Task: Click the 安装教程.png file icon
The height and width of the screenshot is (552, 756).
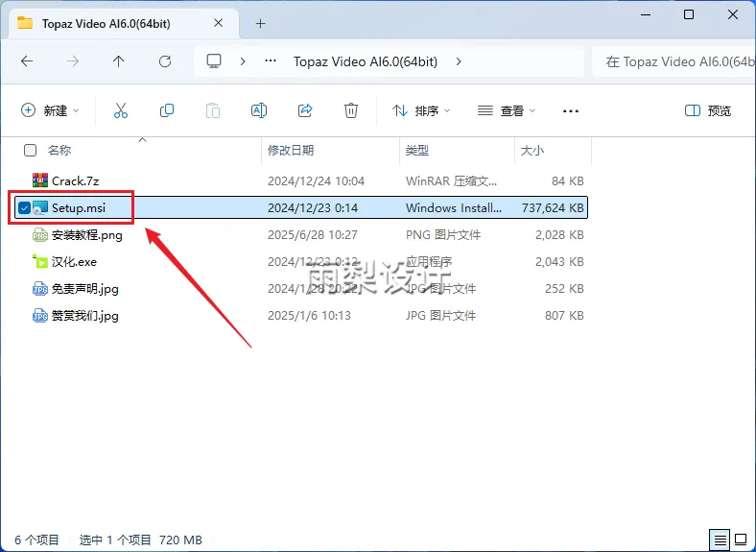Action: click(x=40, y=235)
